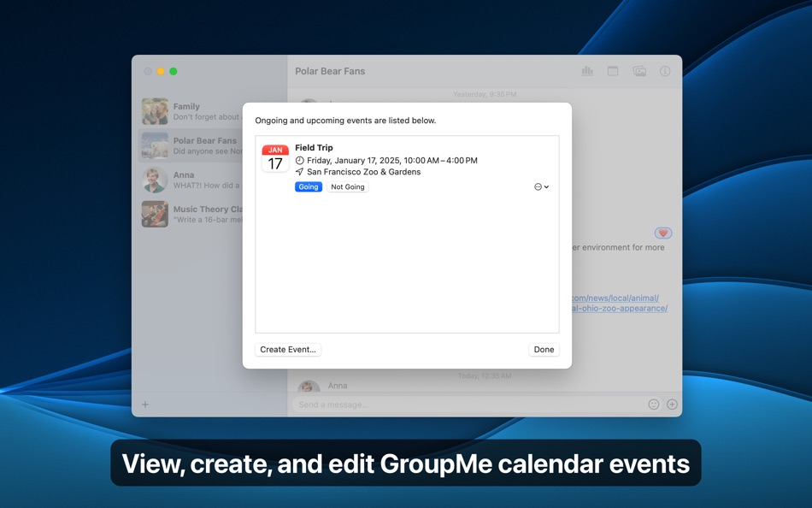Click the Going button for Field Trip

tap(308, 186)
